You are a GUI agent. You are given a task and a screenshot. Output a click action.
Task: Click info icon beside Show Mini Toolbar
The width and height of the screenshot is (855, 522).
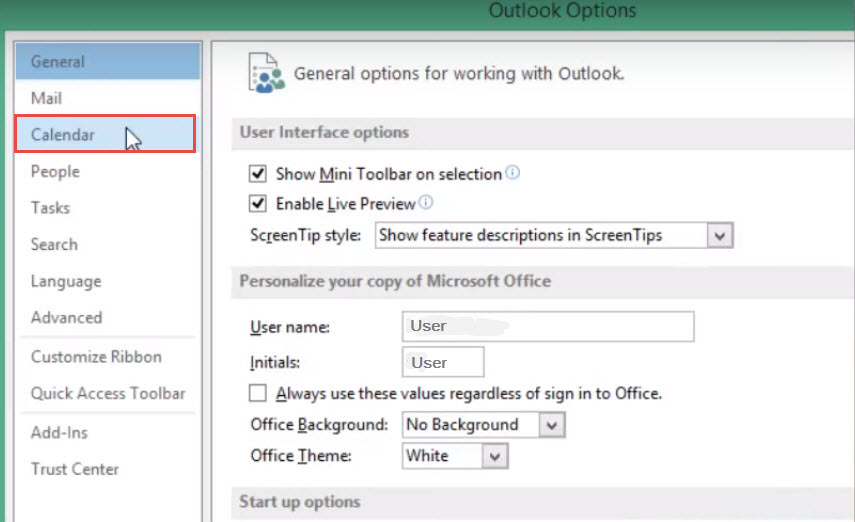click(513, 173)
